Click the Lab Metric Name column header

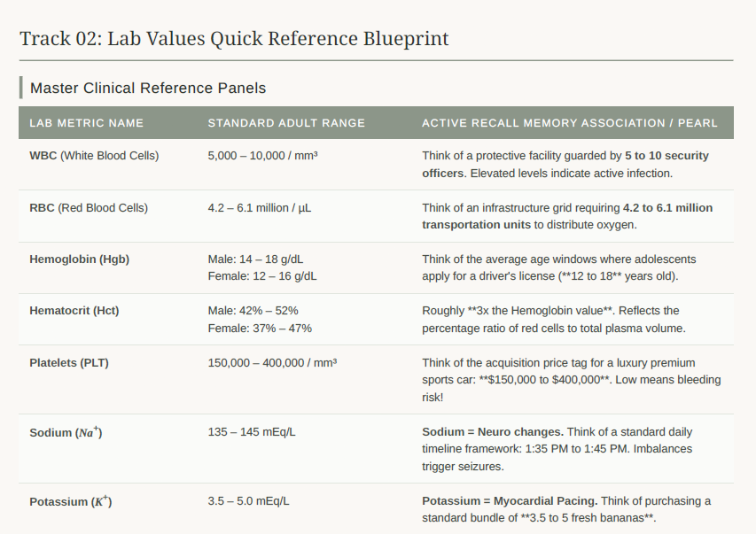tap(86, 123)
